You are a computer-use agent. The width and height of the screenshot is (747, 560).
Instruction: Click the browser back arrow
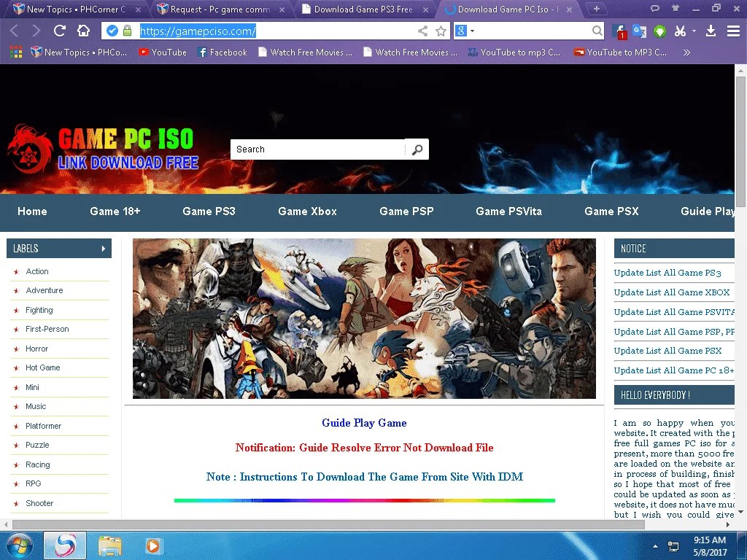[15, 31]
